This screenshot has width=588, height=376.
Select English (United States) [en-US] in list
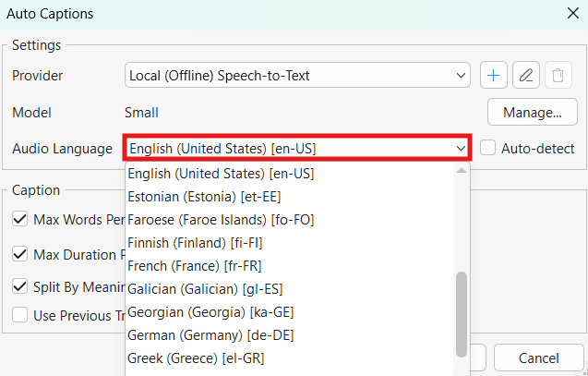pos(289,174)
